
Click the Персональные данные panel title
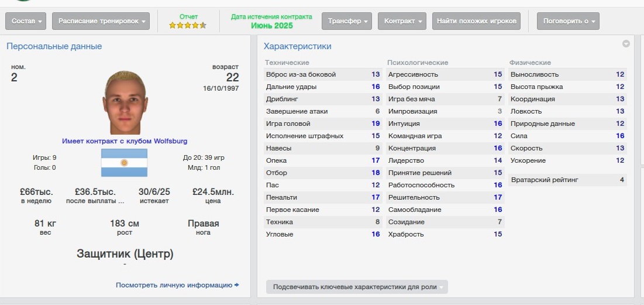click(54, 46)
